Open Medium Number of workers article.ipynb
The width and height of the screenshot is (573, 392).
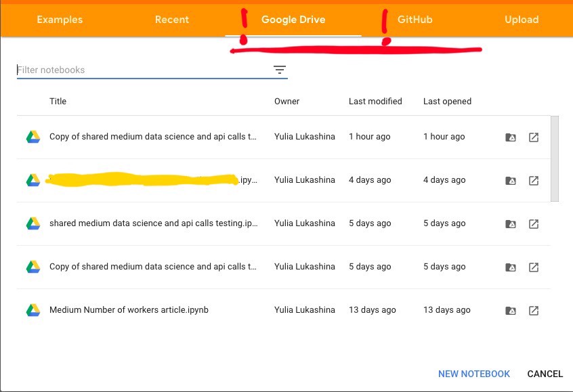click(x=129, y=310)
